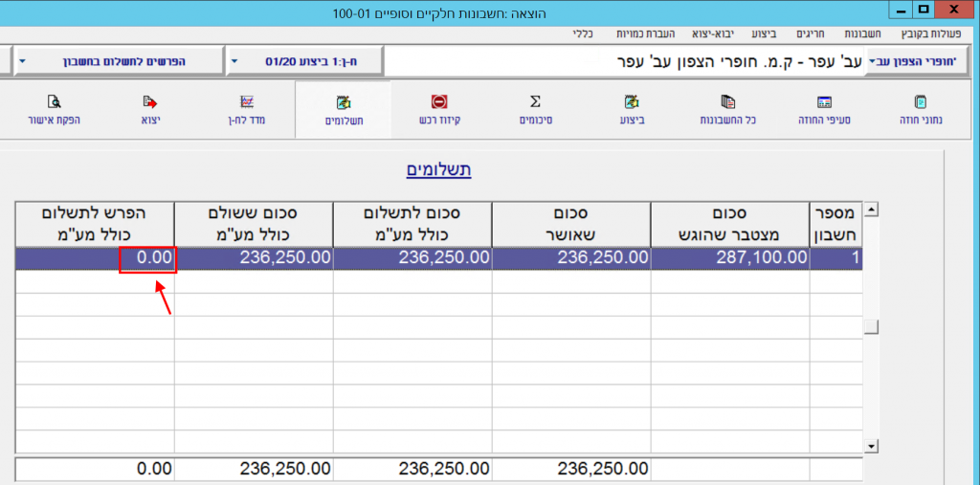Select the 287,100.00 cumulative amount cell
980x485 pixels.
coord(730,258)
